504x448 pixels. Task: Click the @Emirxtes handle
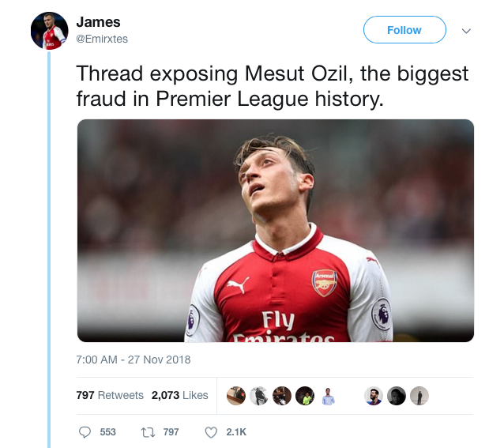[102, 39]
